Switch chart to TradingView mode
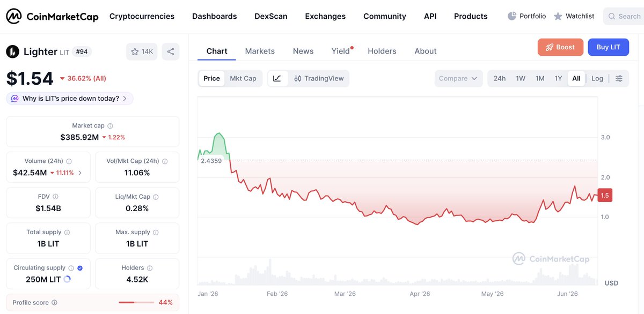 click(319, 78)
